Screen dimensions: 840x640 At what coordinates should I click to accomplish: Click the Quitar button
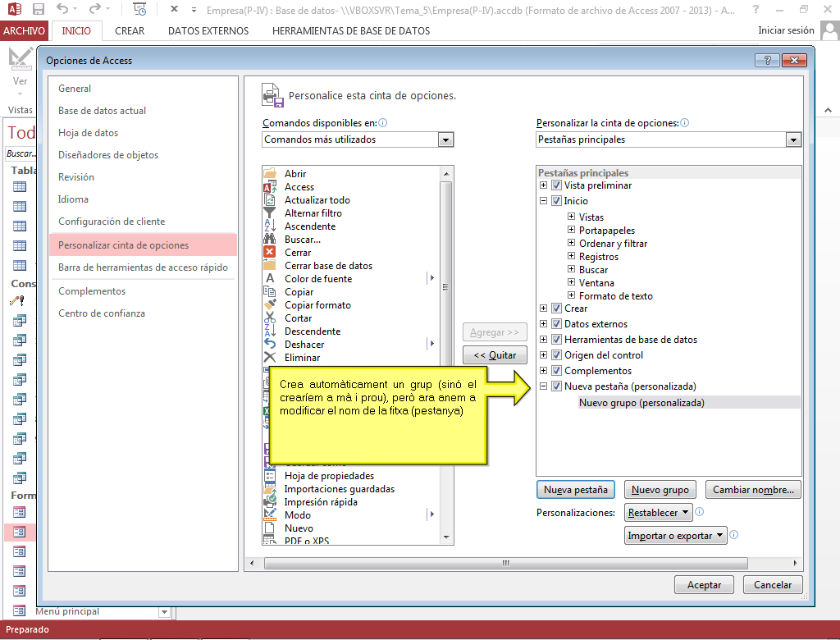(495, 354)
